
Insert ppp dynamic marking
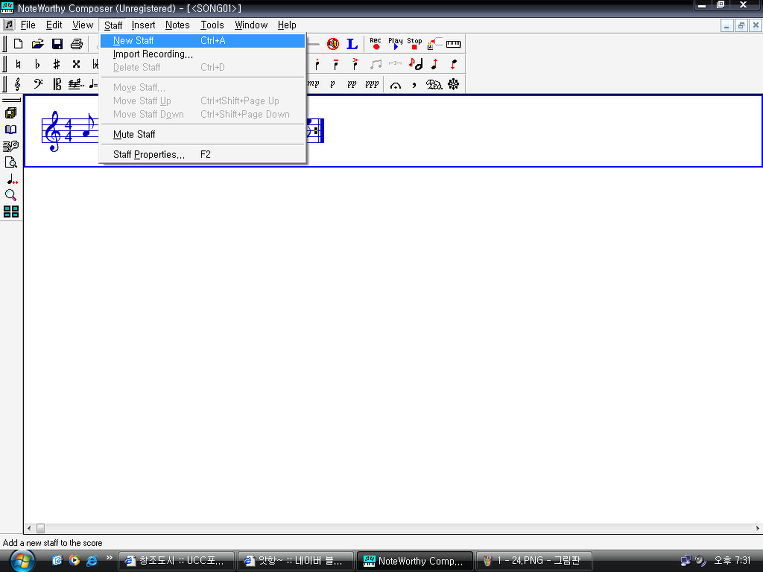pyautogui.click(x=372, y=84)
